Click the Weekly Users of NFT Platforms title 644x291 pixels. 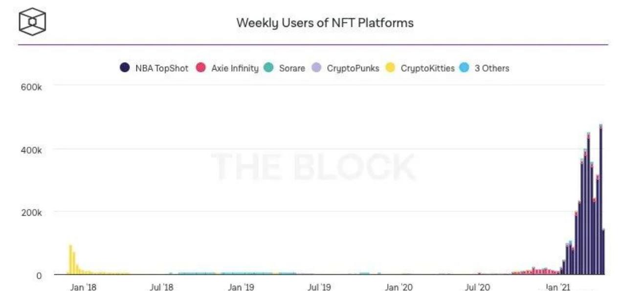325,22
